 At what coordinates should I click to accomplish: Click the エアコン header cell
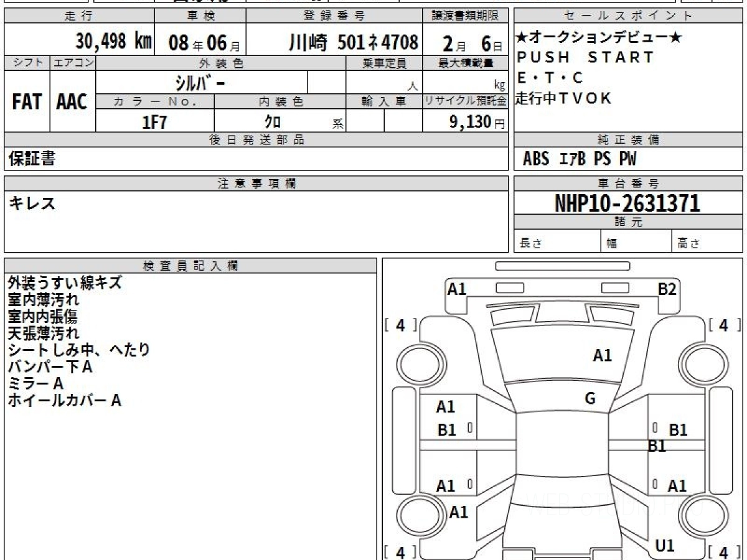(x=73, y=62)
